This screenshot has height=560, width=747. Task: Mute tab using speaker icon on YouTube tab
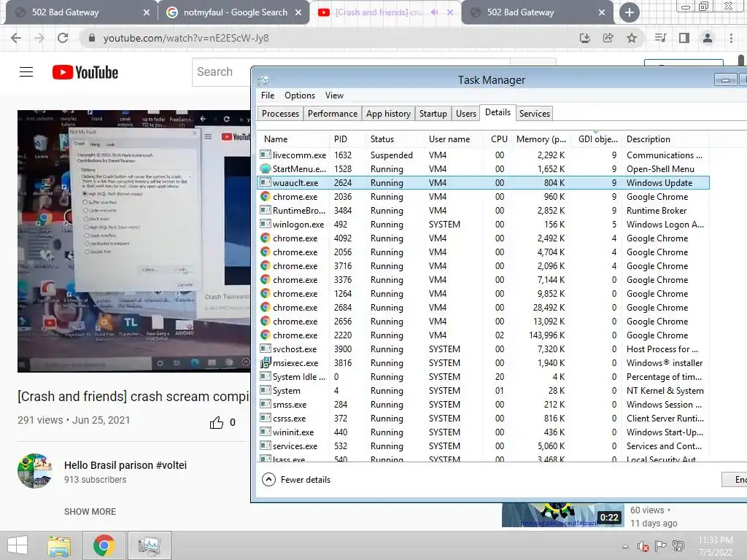pos(434,12)
